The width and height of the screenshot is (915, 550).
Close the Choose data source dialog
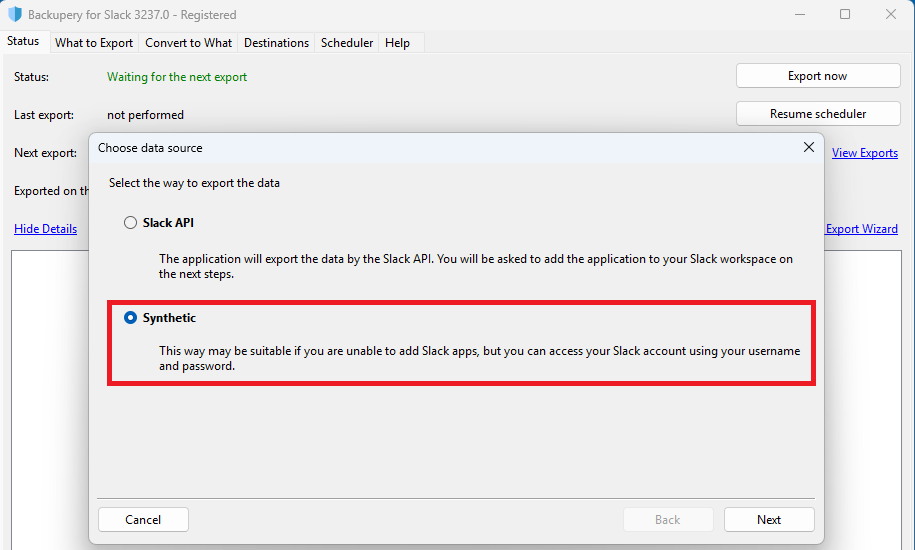pos(808,147)
